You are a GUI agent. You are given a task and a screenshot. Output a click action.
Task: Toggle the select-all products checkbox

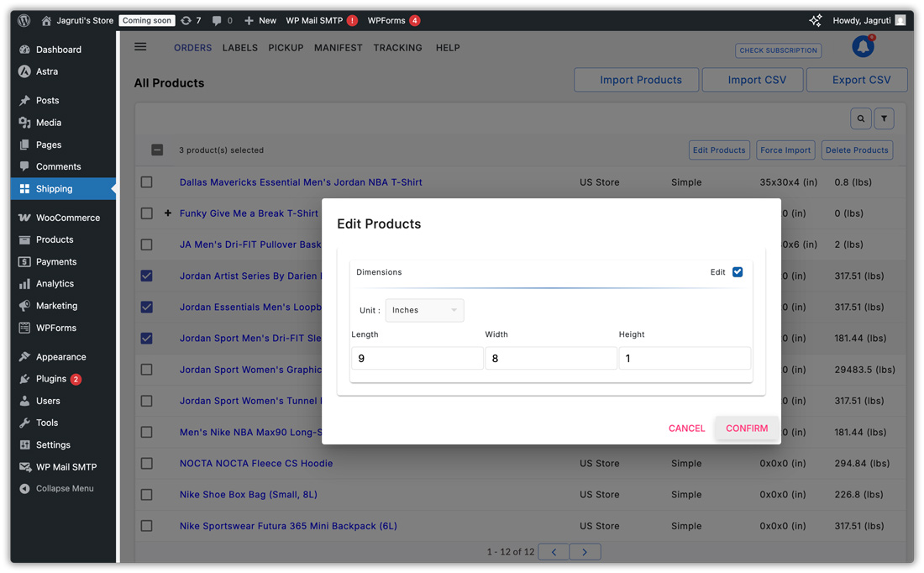pos(157,150)
